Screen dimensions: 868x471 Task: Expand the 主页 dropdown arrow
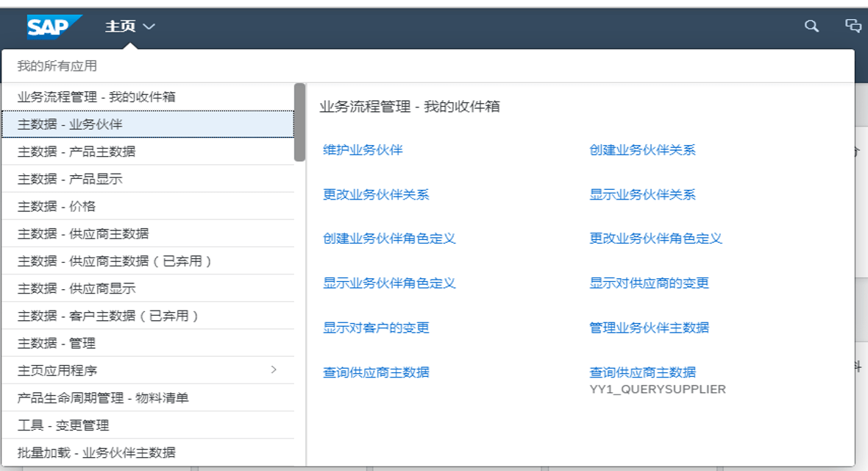[x=149, y=27]
